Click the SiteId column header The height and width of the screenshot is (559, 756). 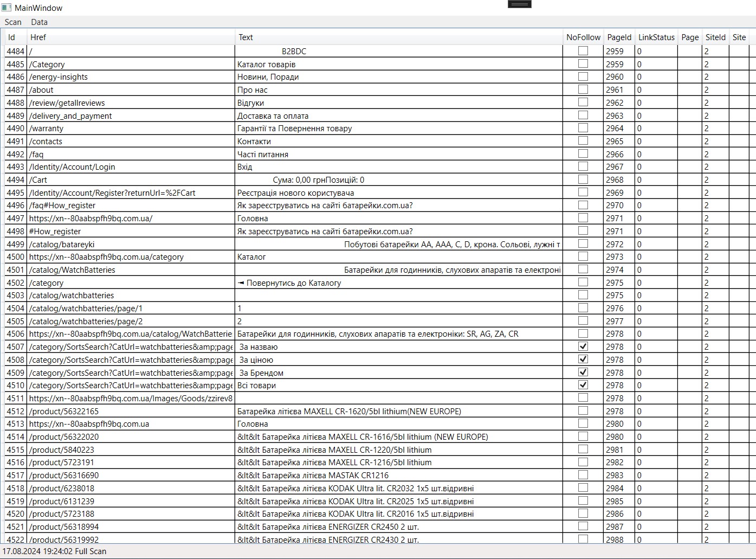(x=715, y=37)
